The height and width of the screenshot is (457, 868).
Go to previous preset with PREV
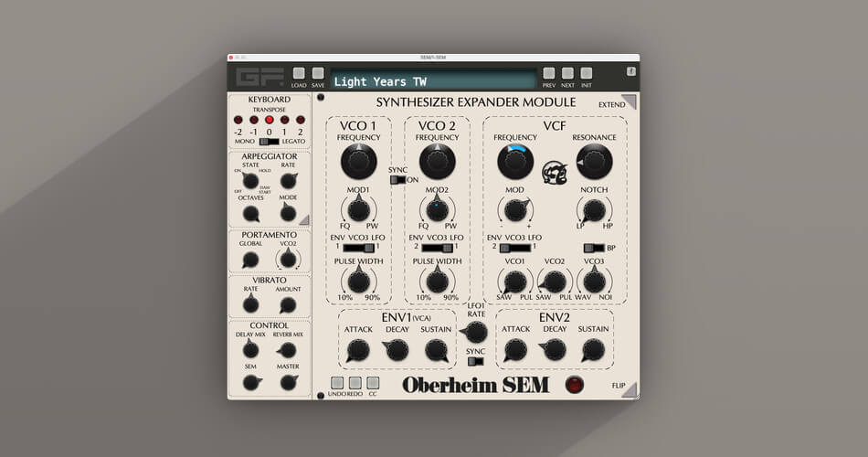[548, 73]
